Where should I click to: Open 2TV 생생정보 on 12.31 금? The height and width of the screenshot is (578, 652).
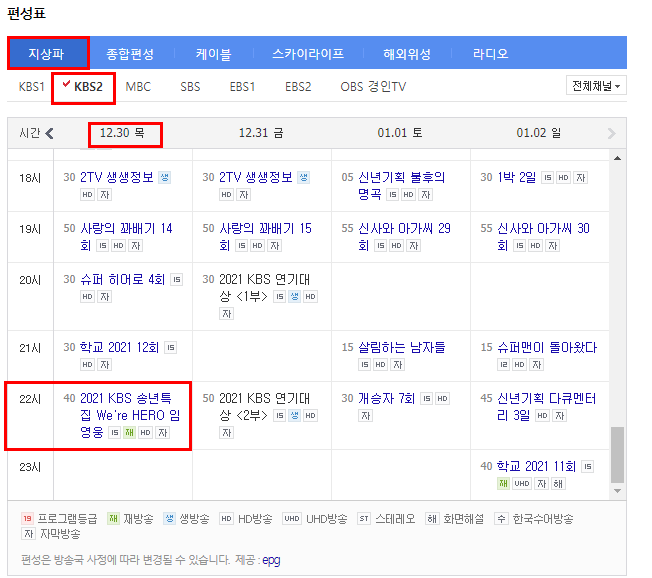[256, 177]
